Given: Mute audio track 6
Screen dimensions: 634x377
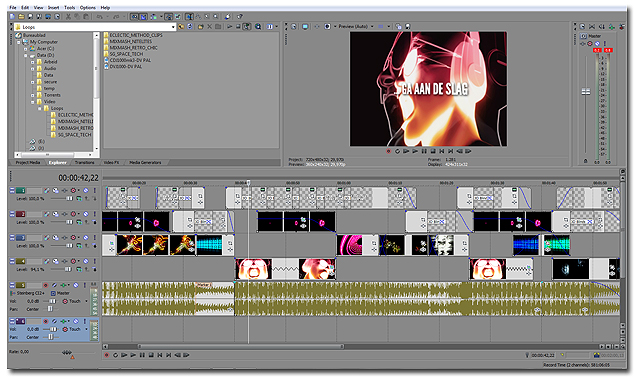Looking at the screenshot, I should point(75,321).
